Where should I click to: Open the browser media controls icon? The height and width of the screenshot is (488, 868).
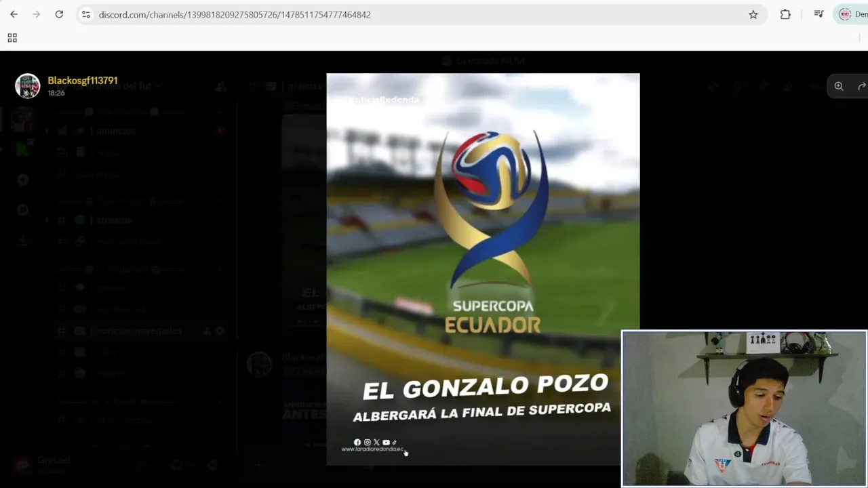coord(818,14)
